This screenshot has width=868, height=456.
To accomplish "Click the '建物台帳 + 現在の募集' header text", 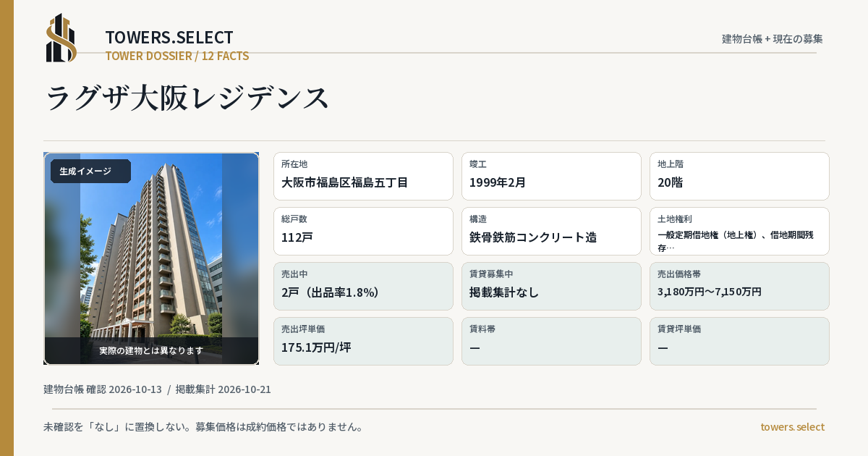I will tap(773, 38).
